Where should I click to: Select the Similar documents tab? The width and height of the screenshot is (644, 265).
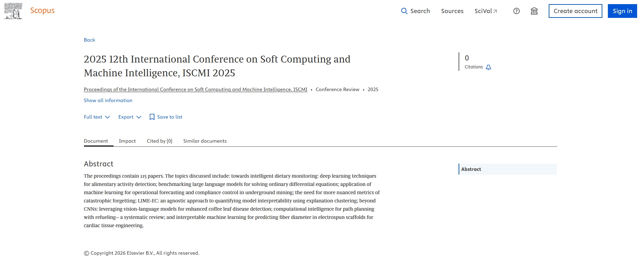[x=205, y=141]
